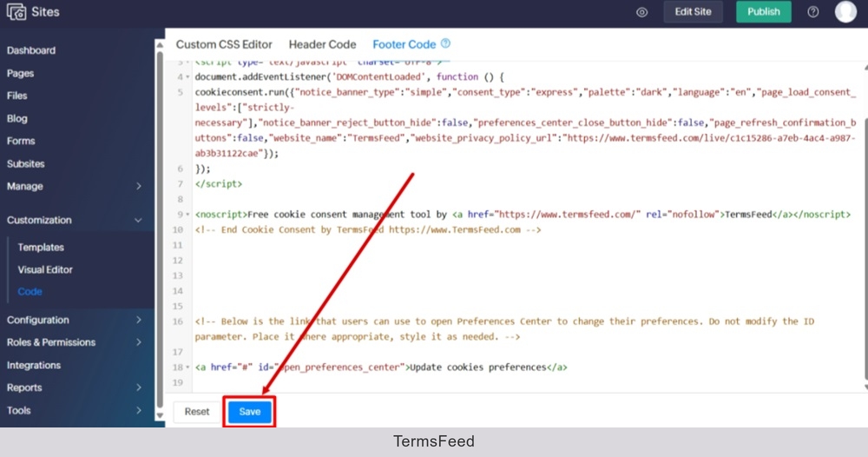Screen dimensions: 868x457
Task: Open the help question mark icon
Action: click(x=812, y=12)
